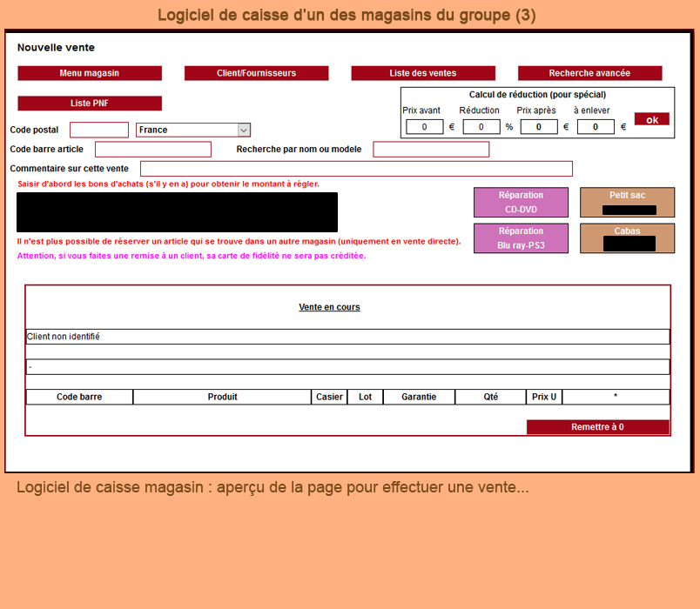Open Recherche avancée

coord(589,73)
